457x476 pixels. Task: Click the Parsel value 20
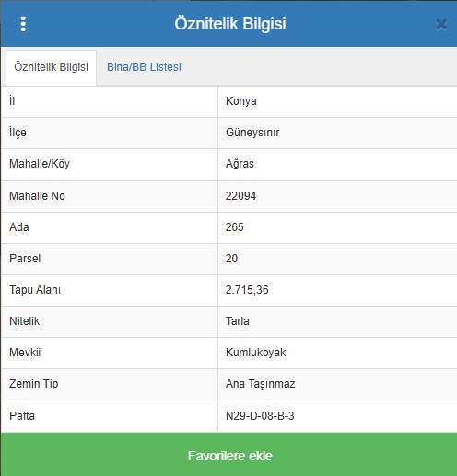click(231, 259)
